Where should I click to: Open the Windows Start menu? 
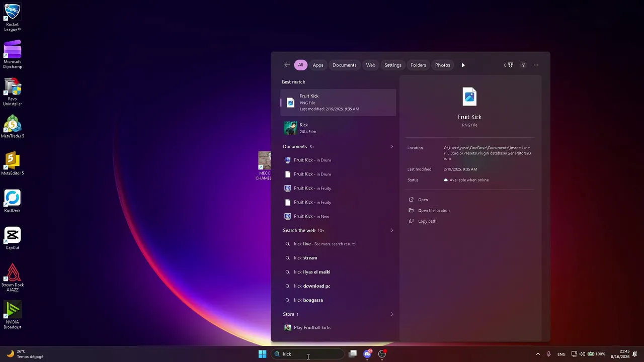pyautogui.click(x=262, y=354)
